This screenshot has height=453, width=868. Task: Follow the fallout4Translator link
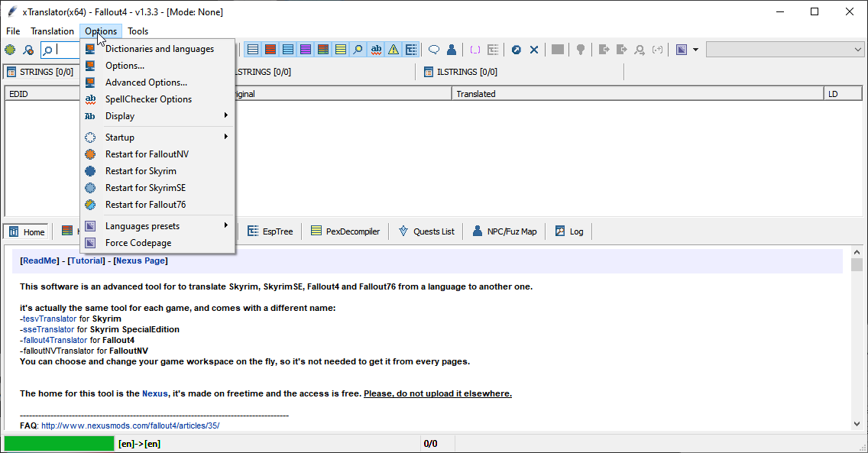point(55,340)
